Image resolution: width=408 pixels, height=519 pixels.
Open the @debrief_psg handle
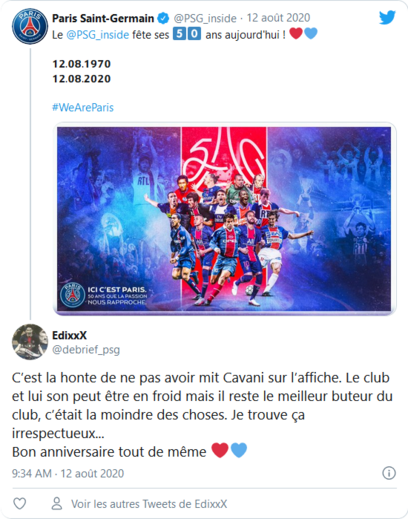86,350
